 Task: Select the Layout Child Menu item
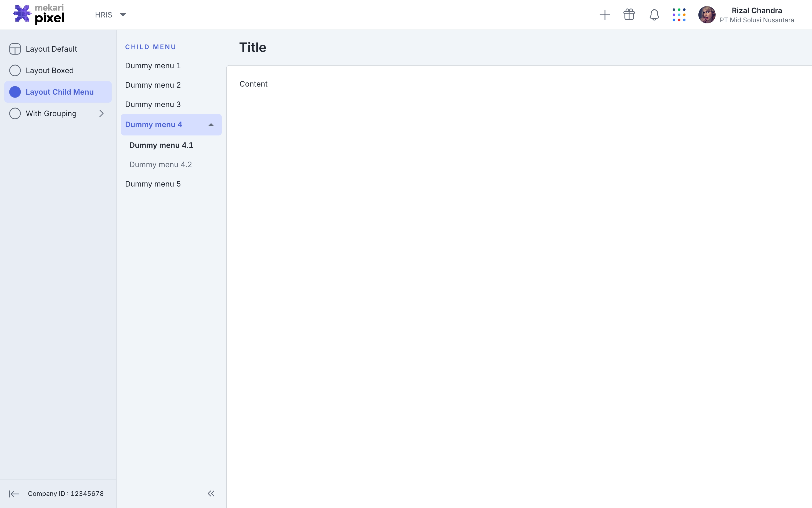[x=58, y=92]
